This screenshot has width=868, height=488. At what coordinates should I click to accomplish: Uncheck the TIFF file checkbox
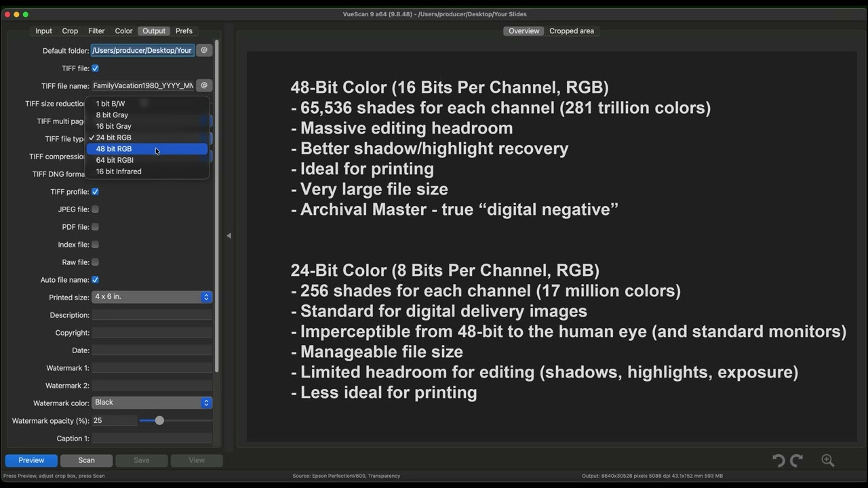point(95,68)
